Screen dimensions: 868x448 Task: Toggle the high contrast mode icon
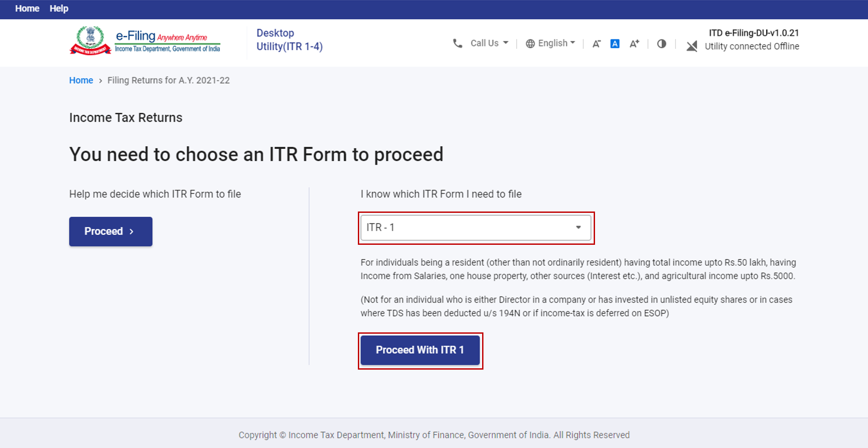tap(661, 43)
